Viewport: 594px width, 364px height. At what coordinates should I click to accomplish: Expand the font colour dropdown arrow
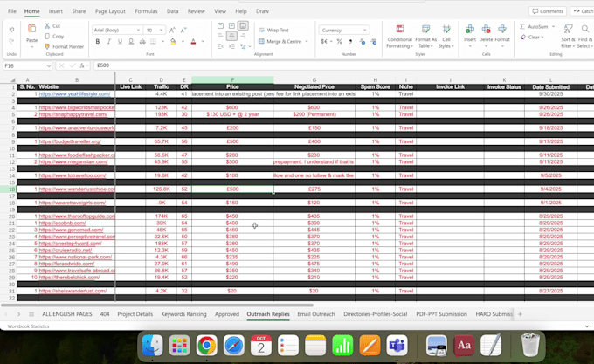point(203,42)
